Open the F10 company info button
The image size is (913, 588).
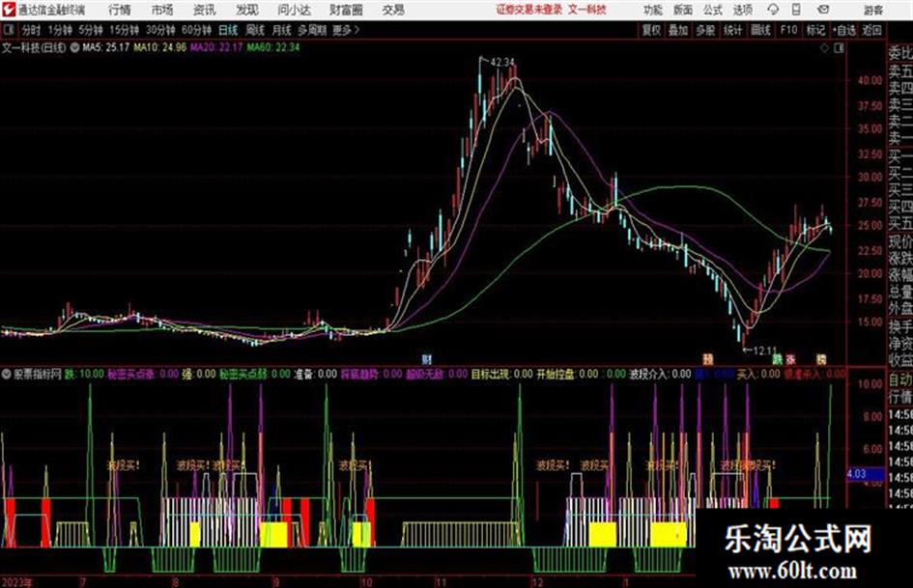pyautogui.click(x=788, y=30)
